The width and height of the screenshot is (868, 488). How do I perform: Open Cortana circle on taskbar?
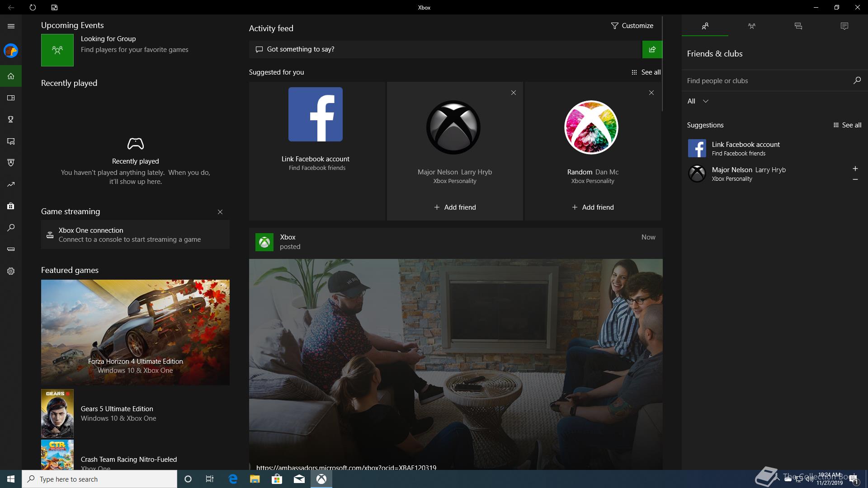pos(188,479)
